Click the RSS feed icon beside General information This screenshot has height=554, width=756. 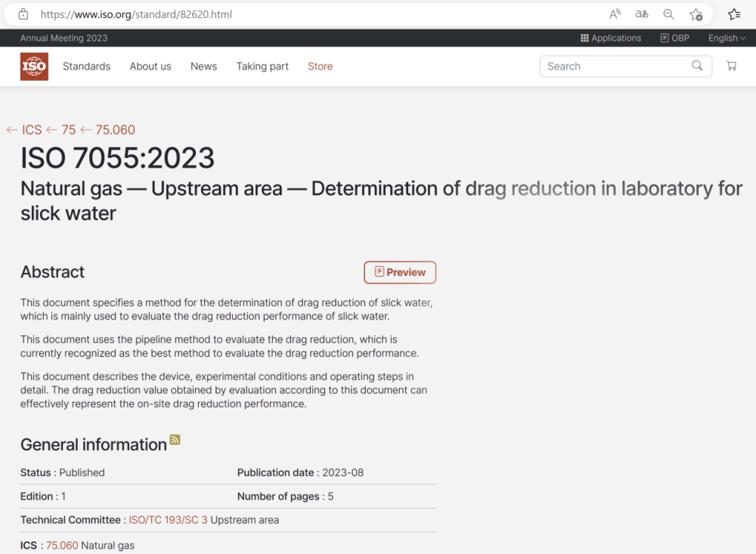(x=175, y=439)
